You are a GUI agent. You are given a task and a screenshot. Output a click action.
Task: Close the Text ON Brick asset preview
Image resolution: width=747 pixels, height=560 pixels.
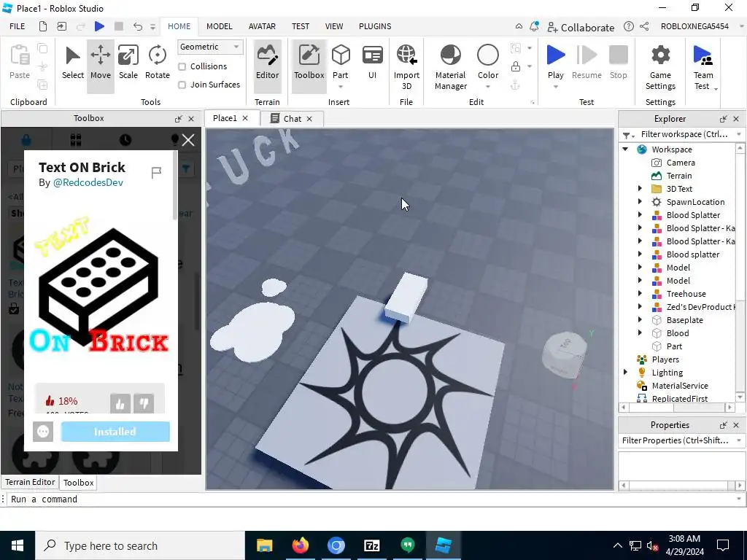coord(188,140)
